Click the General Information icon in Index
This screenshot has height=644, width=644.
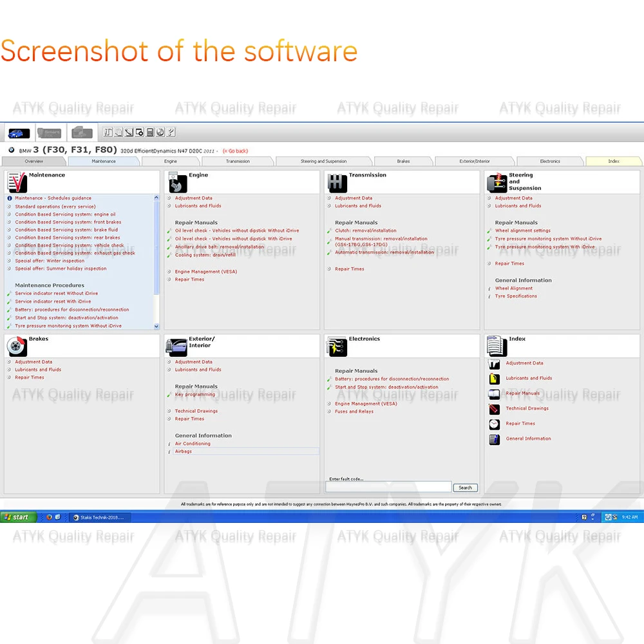pos(494,439)
